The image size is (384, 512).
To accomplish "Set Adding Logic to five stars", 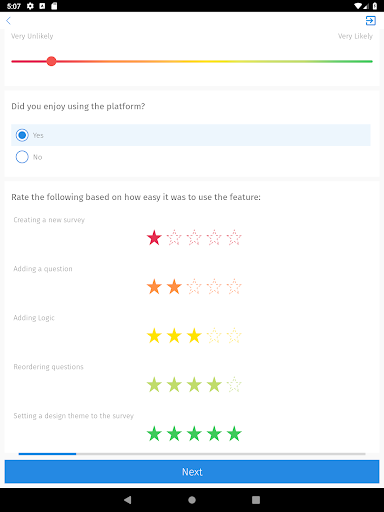I will [x=234, y=336].
